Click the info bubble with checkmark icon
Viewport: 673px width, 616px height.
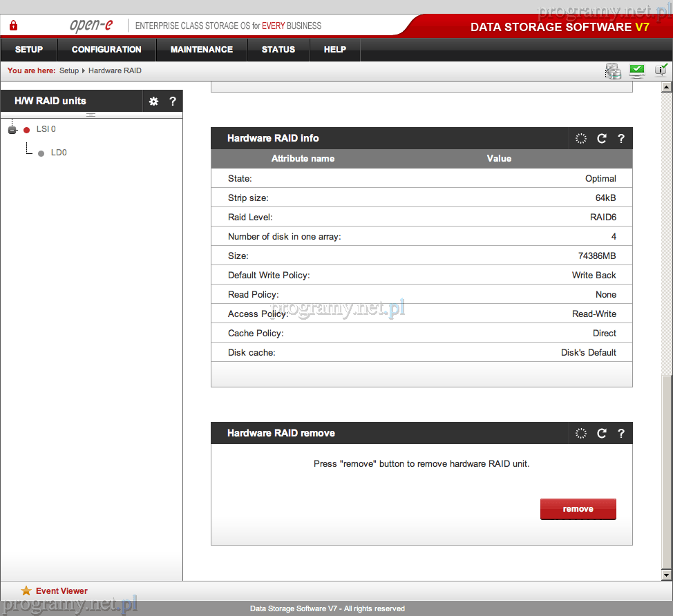[661, 70]
